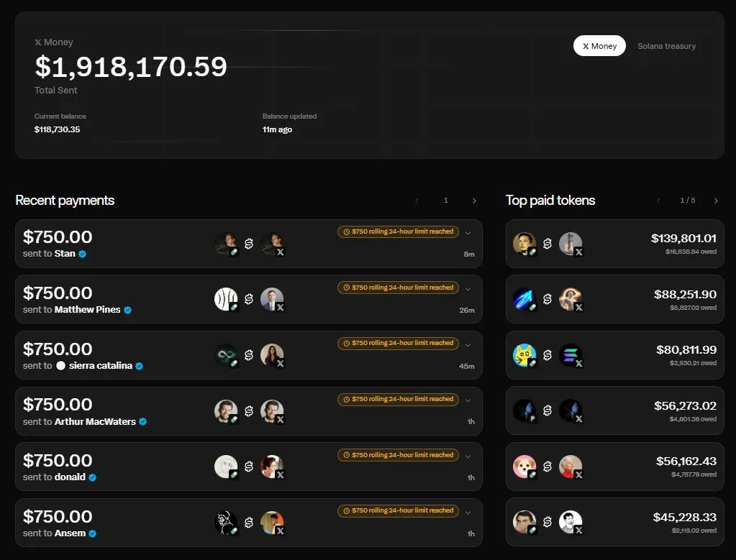Screen dimensions: 736x560
Task: Click skeleton token avatar in Ansem row
Action: 226,523
